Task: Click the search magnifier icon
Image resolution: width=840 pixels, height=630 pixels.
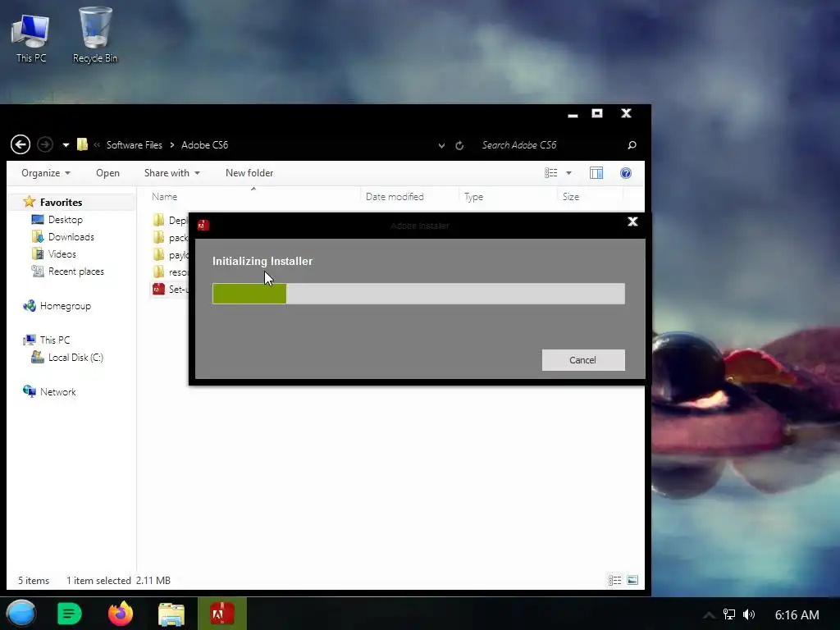Action: point(632,145)
